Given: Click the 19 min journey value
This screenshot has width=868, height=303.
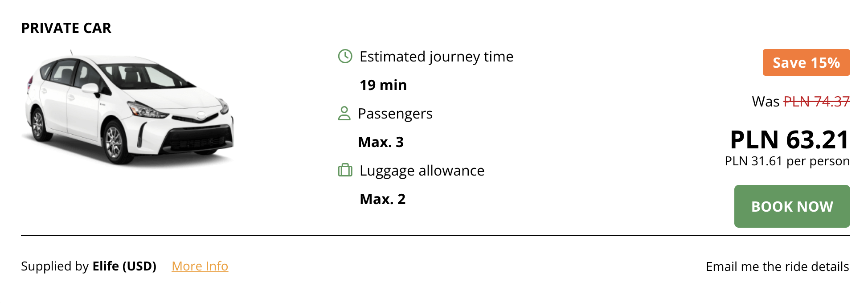Looking at the screenshot, I should (383, 85).
